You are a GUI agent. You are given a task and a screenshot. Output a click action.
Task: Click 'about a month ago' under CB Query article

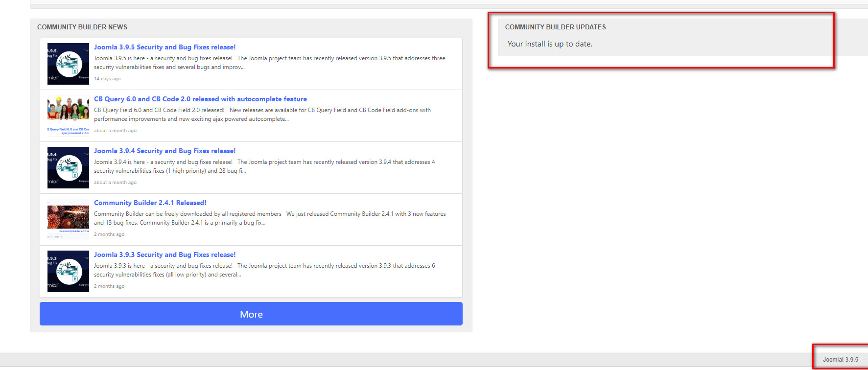click(115, 131)
